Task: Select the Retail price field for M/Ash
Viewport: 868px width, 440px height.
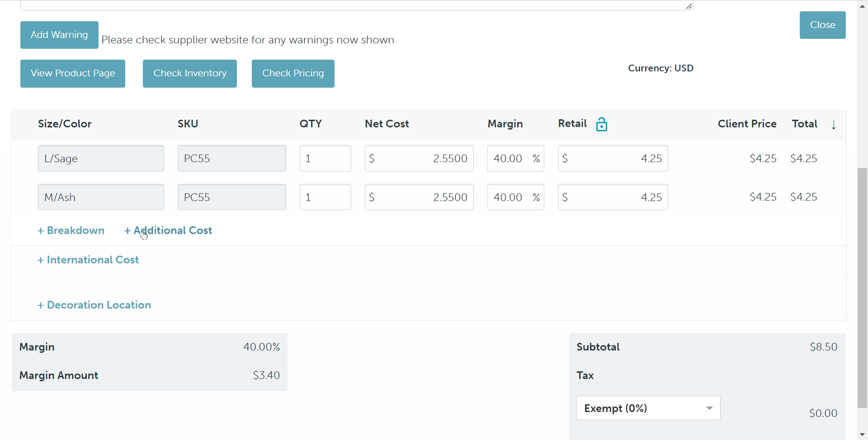Action: tap(613, 197)
